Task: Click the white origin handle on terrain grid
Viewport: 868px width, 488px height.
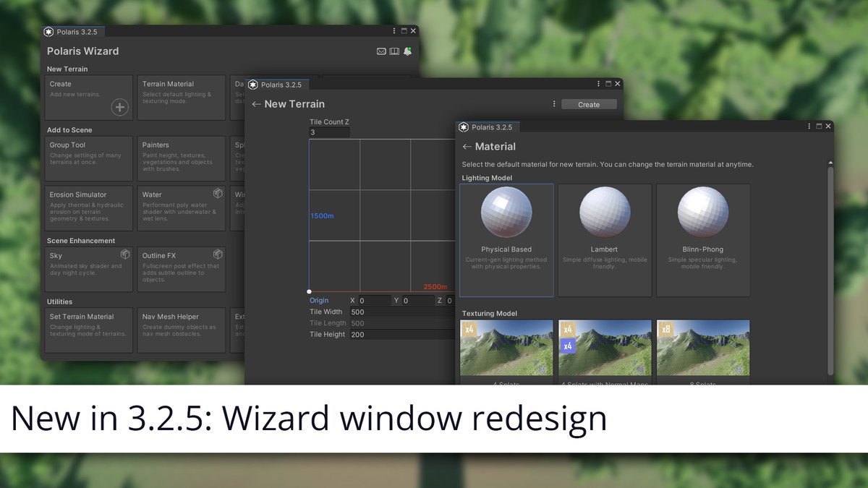Action: [x=310, y=291]
